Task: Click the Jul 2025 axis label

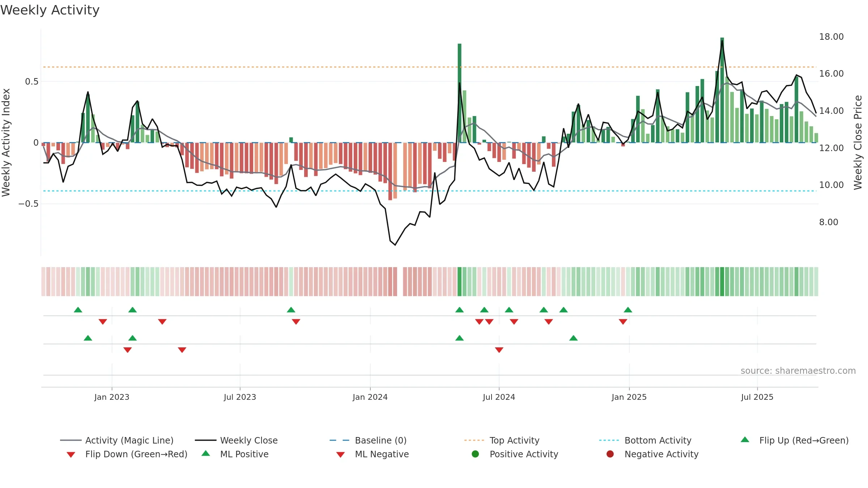Action: (x=757, y=397)
